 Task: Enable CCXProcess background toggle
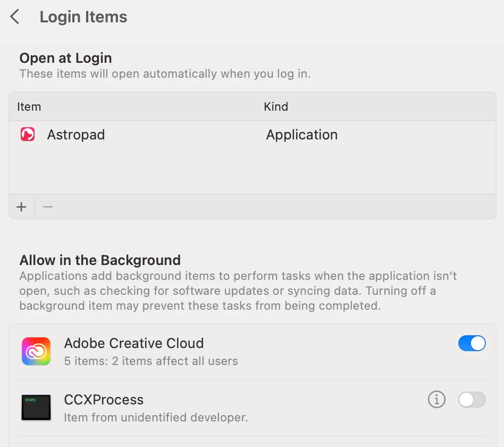point(472,400)
